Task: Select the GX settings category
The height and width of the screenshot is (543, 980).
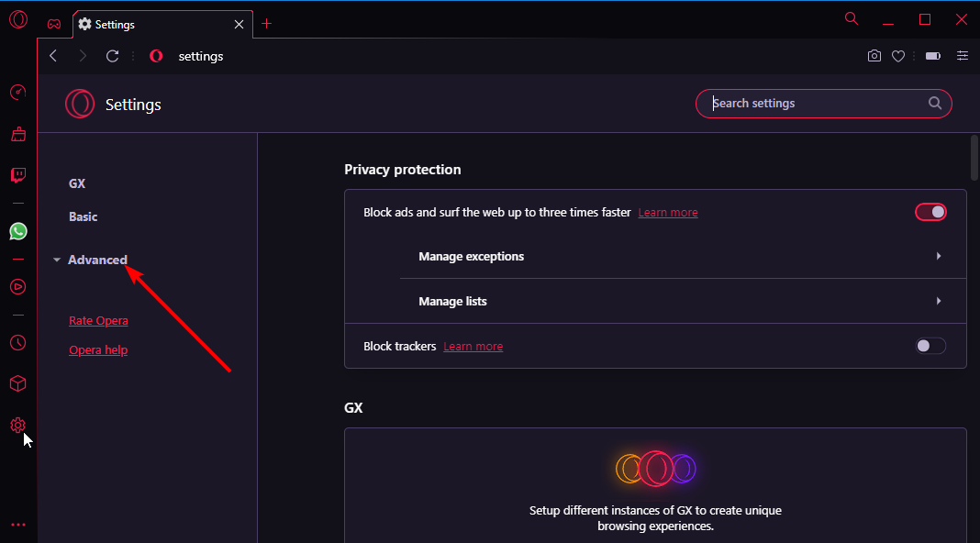Action: [77, 183]
